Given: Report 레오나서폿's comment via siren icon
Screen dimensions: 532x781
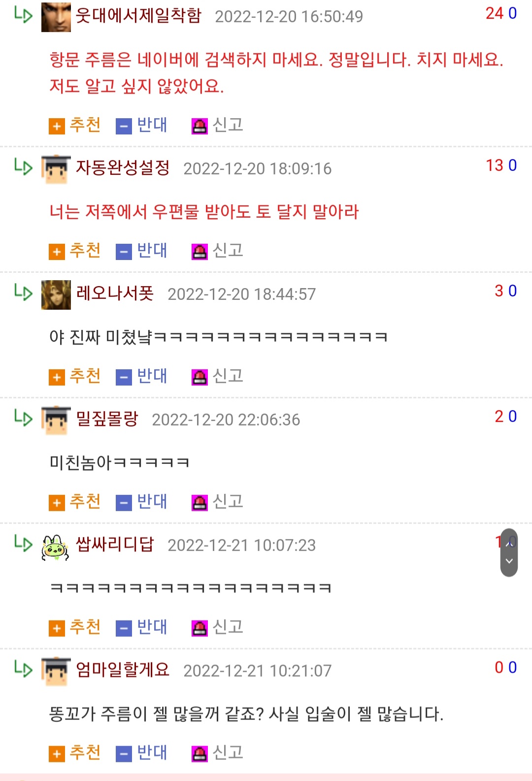Looking at the screenshot, I should 199,377.
